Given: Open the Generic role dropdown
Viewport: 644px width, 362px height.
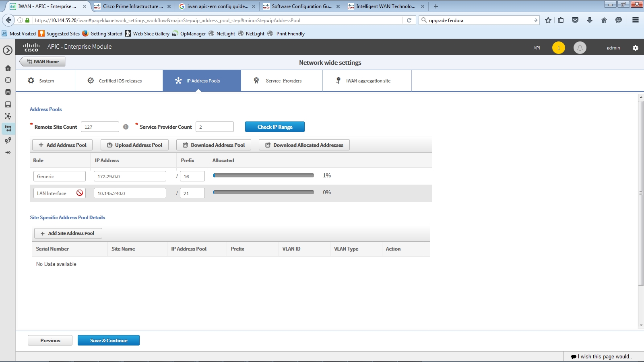Looking at the screenshot, I should pyautogui.click(x=60, y=176).
